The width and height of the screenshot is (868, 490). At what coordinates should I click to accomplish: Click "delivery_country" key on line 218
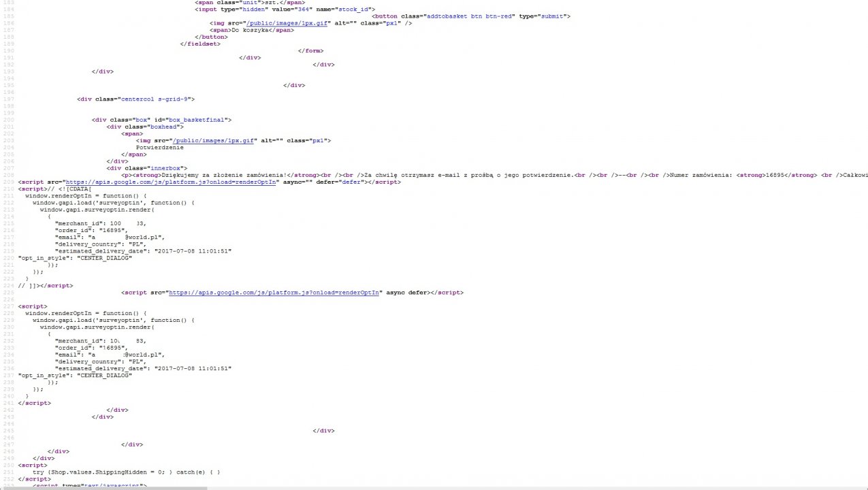[x=87, y=244]
